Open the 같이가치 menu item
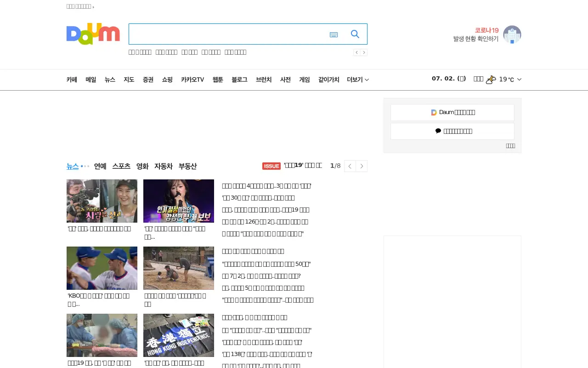Viewport: 588px width, 368px height. 329,80
